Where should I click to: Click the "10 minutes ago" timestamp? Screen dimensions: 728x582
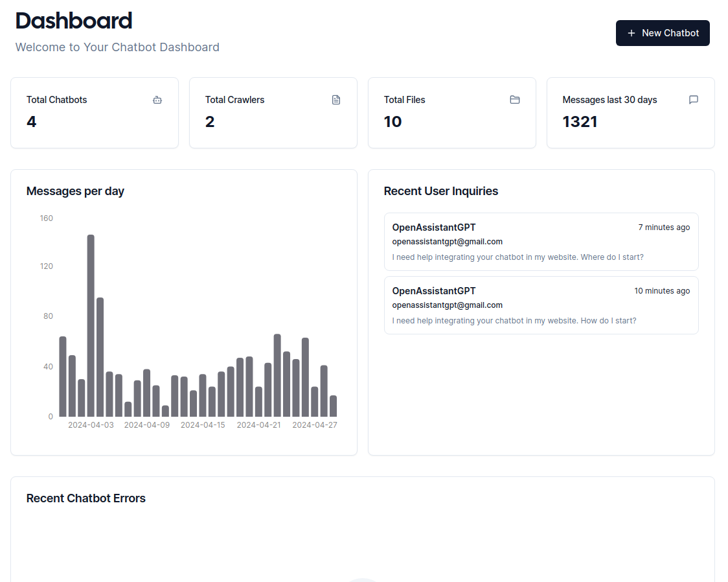tap(662, 291)
